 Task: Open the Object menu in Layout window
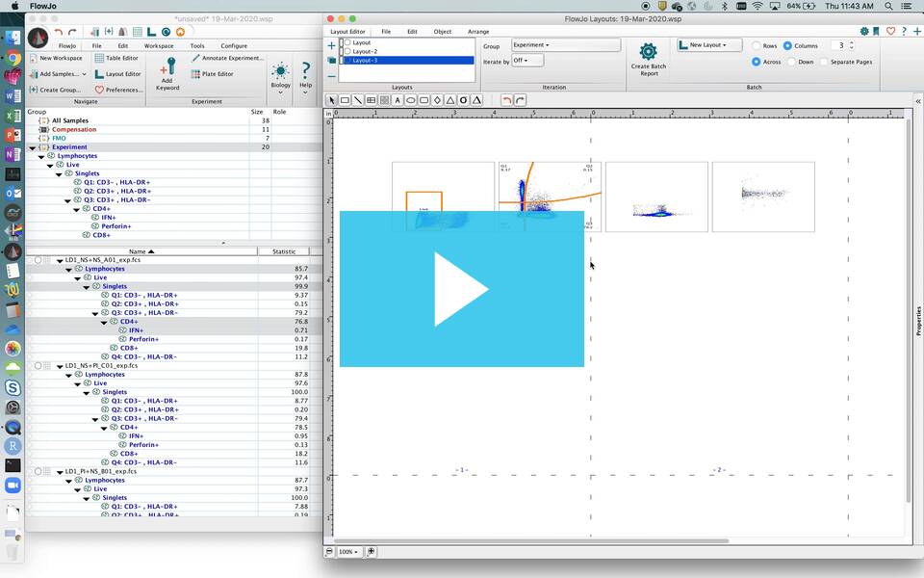click(443, 32)
